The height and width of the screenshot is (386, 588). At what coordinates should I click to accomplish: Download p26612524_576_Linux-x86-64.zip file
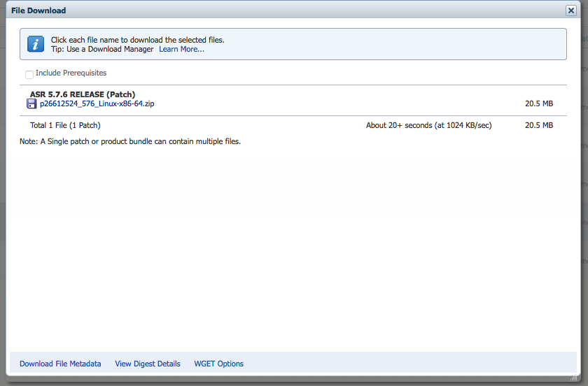[97, 104]
